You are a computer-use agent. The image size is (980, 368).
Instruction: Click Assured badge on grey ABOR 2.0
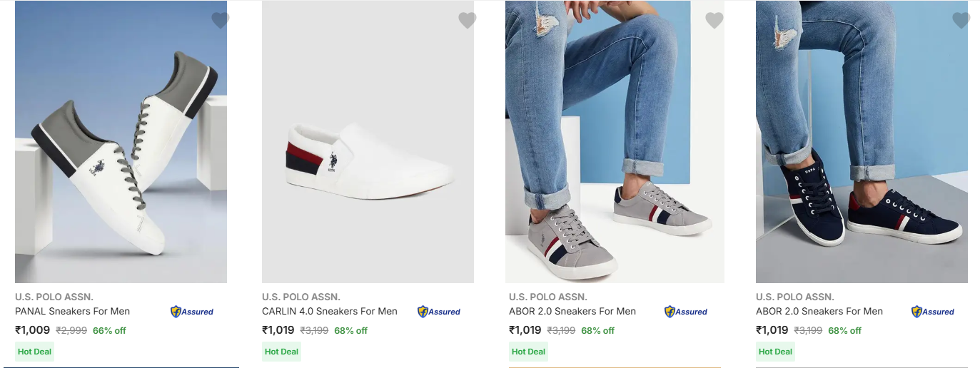686,312
